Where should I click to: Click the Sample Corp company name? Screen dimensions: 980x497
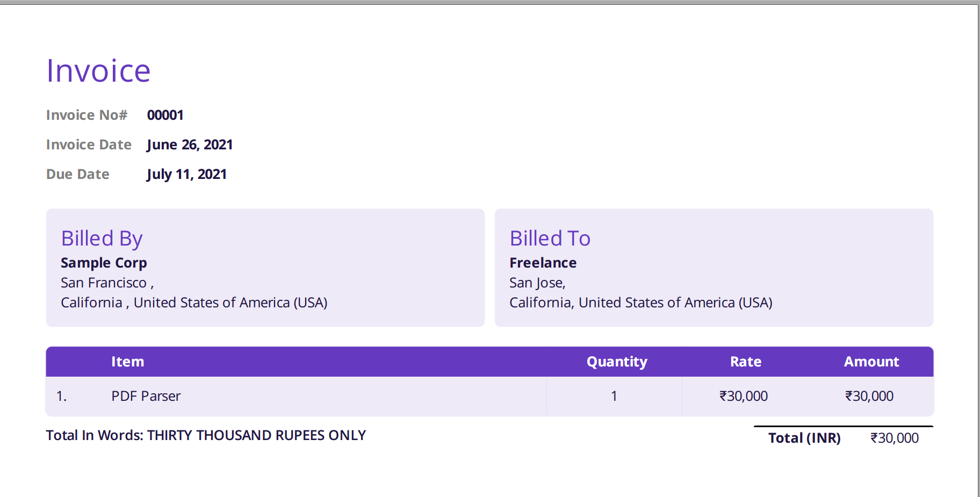coord(104,263)
